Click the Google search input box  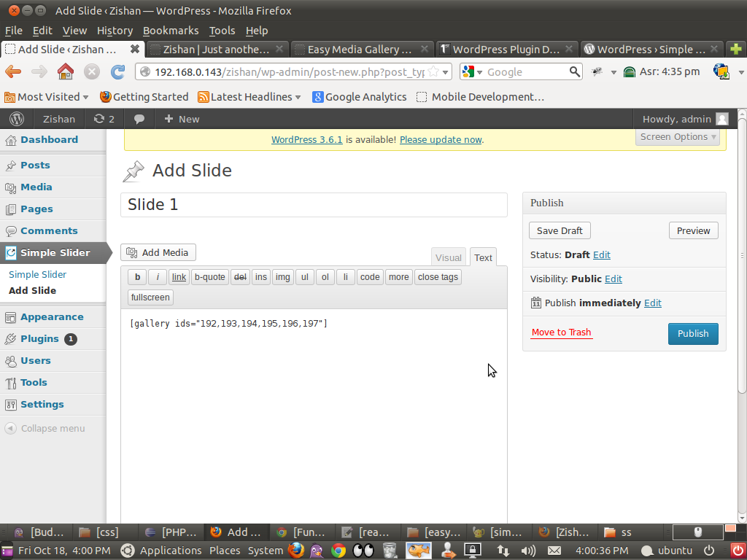coord(526,72)
